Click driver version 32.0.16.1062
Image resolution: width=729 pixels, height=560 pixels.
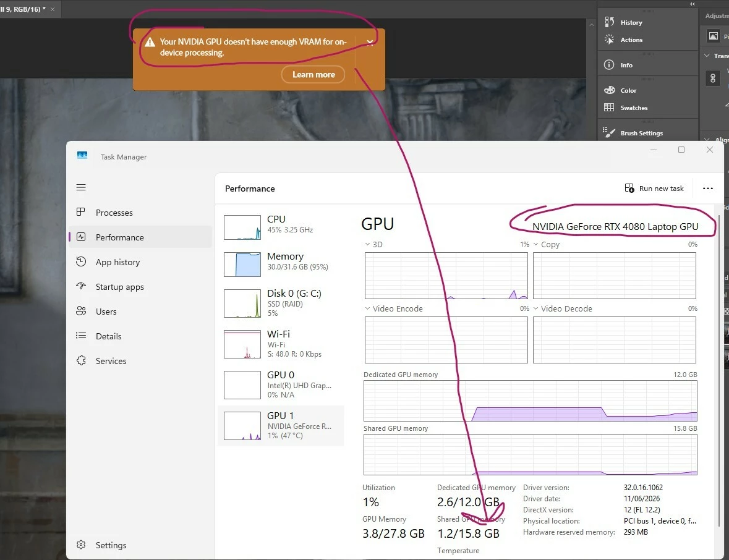click(643, 488)
